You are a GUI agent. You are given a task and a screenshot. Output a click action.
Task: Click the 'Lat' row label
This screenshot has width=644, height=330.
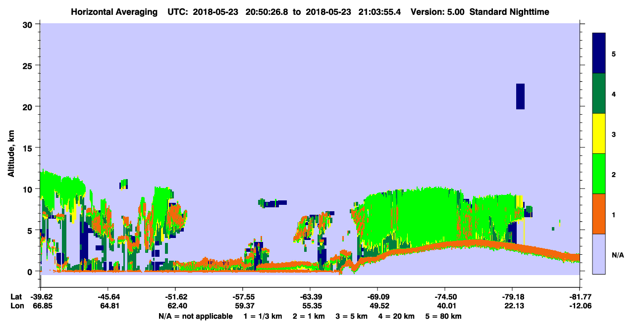pos(16,297)
